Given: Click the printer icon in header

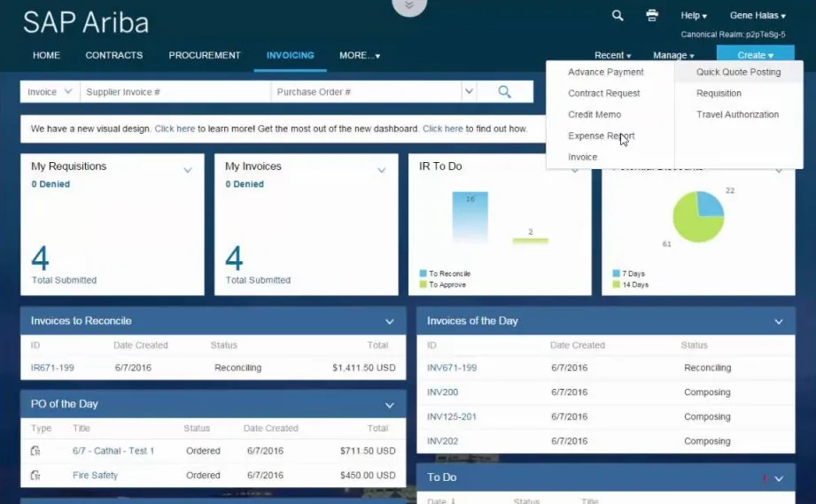Looking at the screenshot, I should (652, 15).
